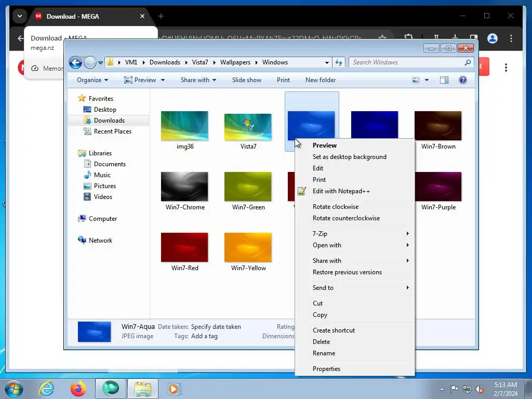The width and height of the screenshot is (532, 399).
Task: Open Pictures library
Action: tap(105, 186)
